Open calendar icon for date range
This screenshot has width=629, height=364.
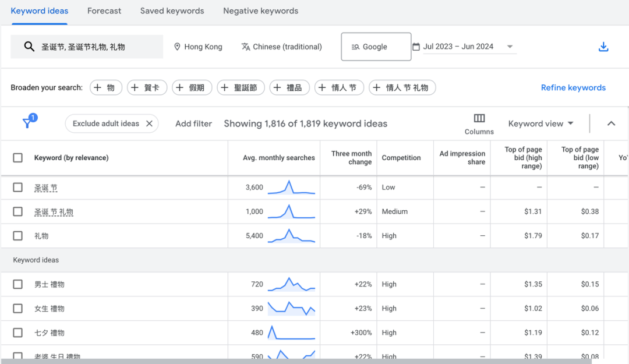click(x=416, y=47)
